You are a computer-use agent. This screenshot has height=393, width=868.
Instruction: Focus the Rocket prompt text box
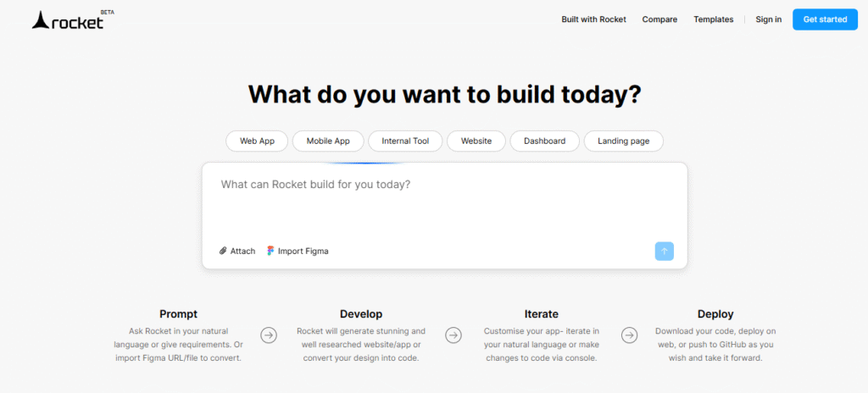pos(444,205)
